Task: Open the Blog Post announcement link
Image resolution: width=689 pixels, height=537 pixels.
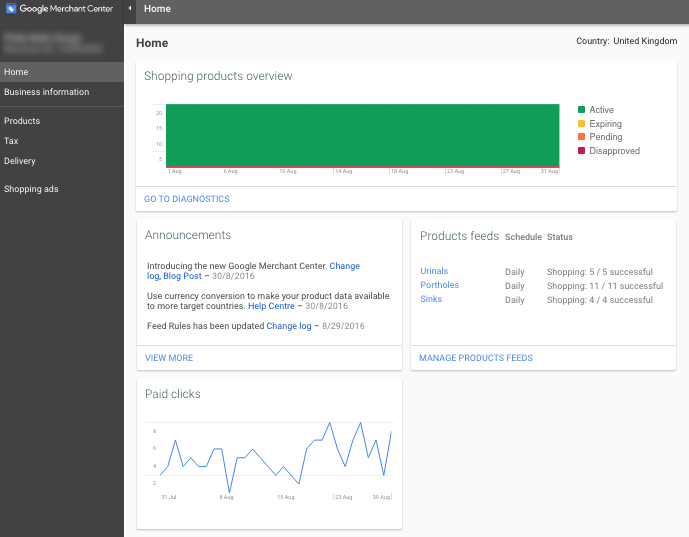Action: click(182, 276)
